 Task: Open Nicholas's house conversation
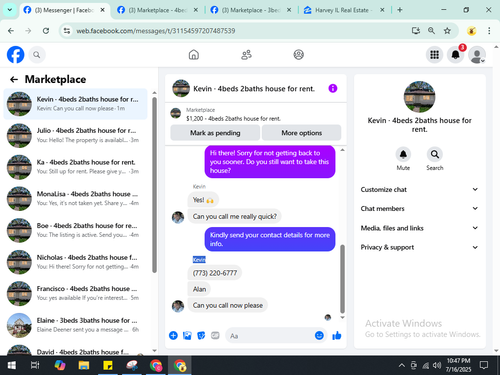(75, 262)
